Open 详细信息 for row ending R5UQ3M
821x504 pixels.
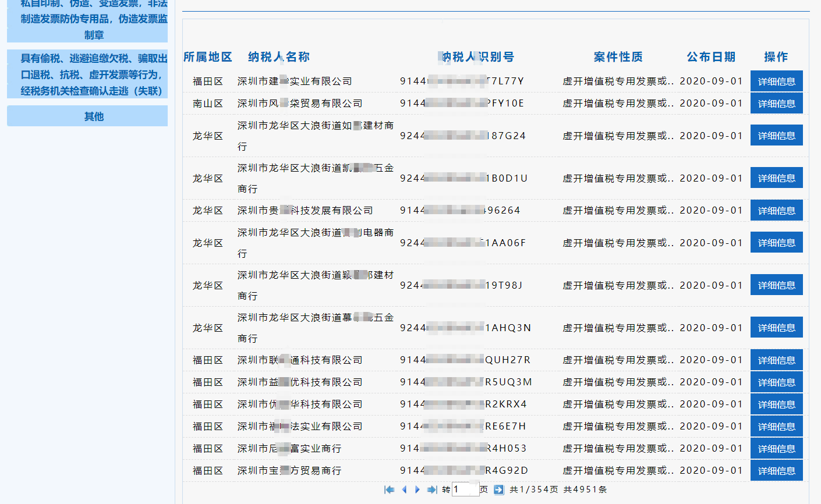pyautogui.click(x=777, y=382)
